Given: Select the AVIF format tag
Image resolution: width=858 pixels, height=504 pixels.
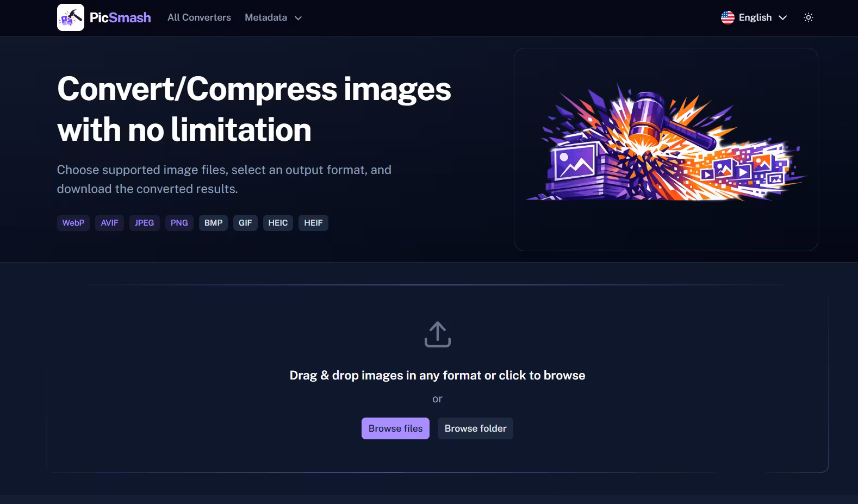Looking at the screenshot, I should pos(109,223).
